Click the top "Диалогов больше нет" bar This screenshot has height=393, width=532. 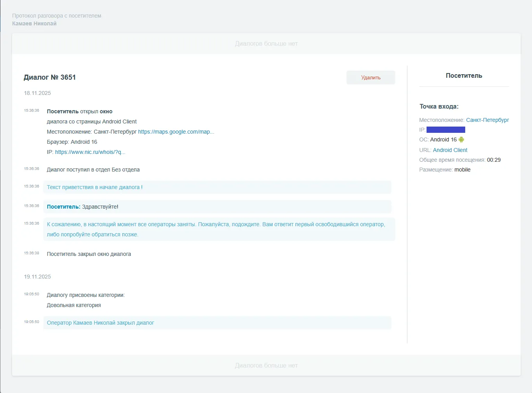(x=266, y=44)
